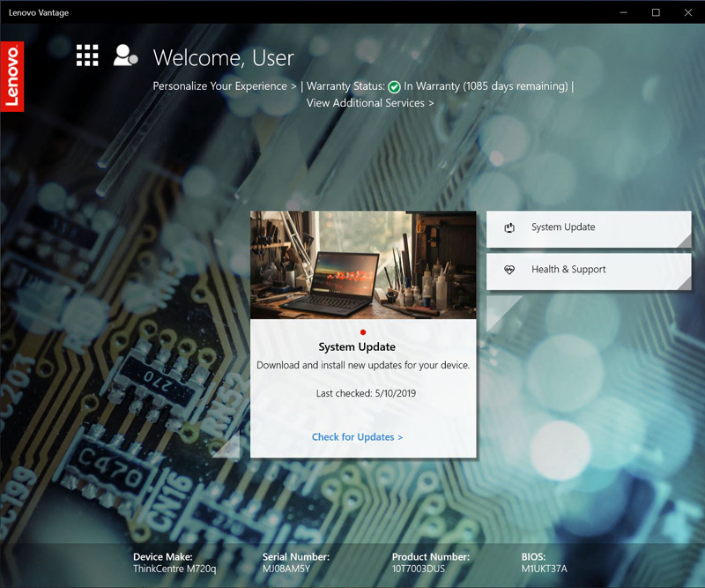705x588 pixels.
Task: Click Check for Updates link
Action: pos(358,437)
